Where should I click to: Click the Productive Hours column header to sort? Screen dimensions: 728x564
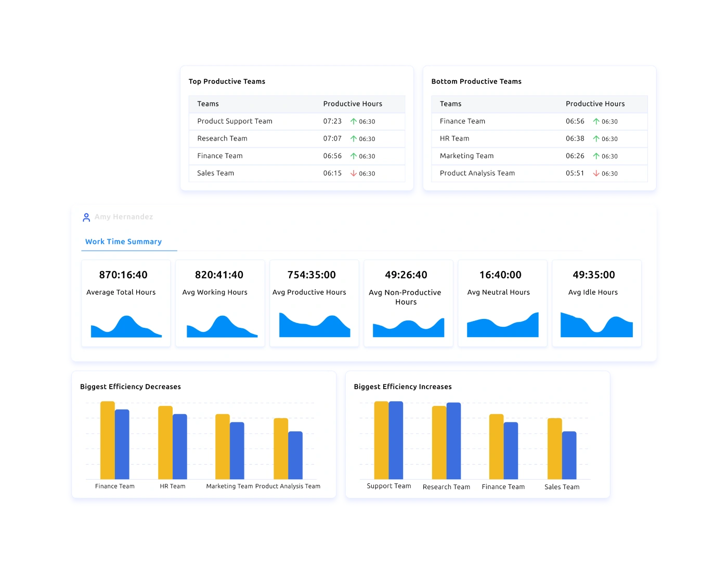[x=353, y=104]
